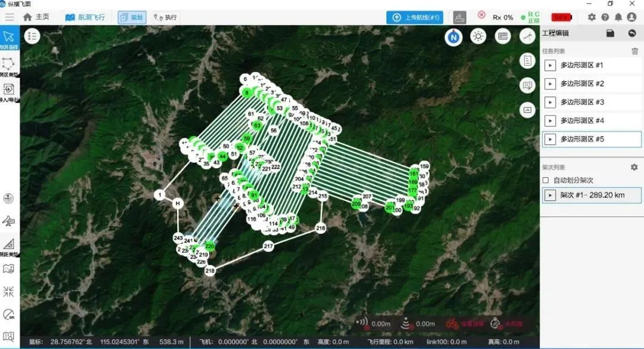Open the 导入/导出 tool
Screen dimensions: 644x349
[x=9, y=93]
